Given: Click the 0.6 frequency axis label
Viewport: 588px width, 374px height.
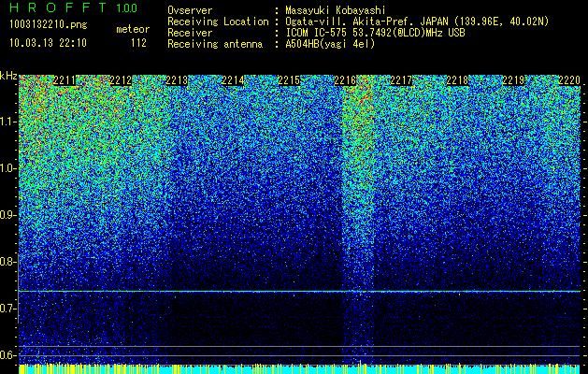Looking at the screenshot, I should pos(7,355).
